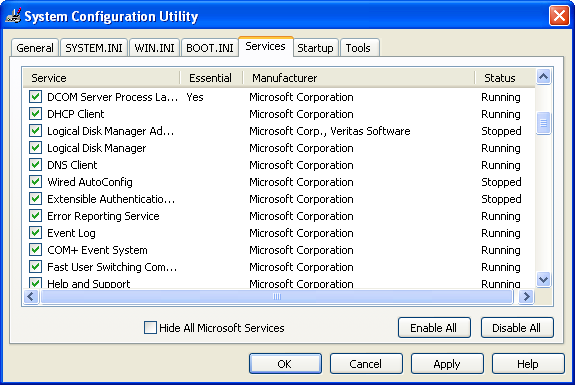Screen dimensions: 575x385
Task: Sort by the Manufacturer column header
Action: (359, 78)
